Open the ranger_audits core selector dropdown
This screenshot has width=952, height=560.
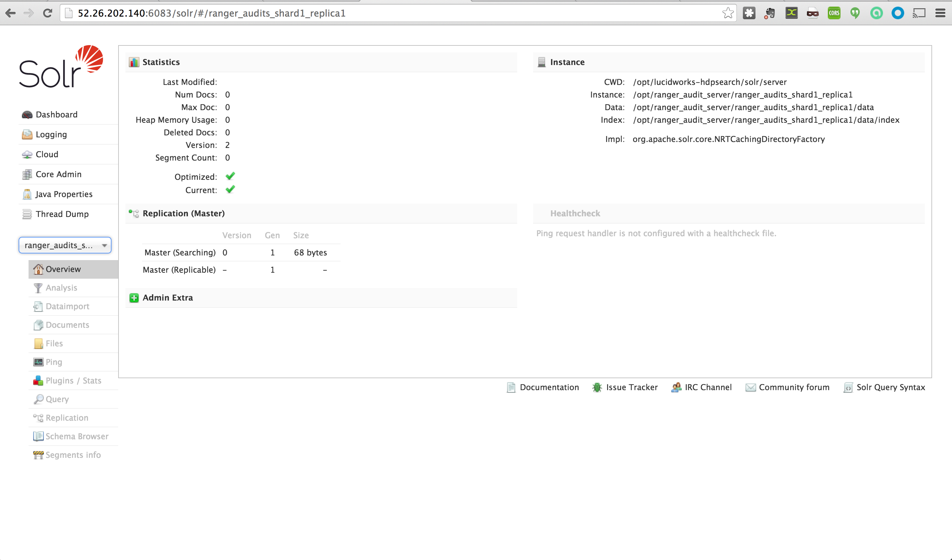coord(65,245)
